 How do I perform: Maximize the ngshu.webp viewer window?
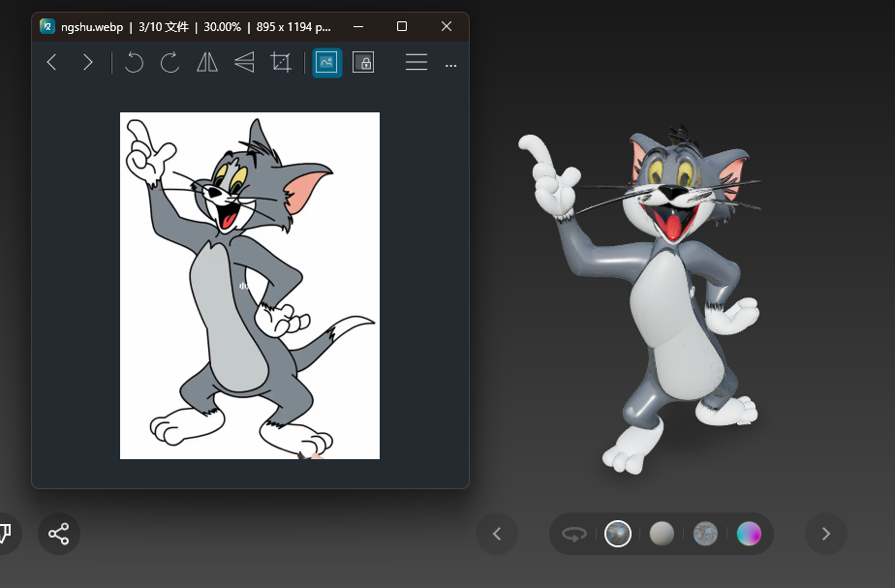(x=402, y=26)
